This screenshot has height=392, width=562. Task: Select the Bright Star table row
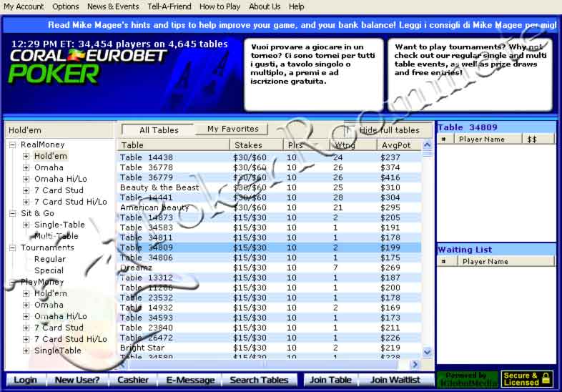pos(270,348)
